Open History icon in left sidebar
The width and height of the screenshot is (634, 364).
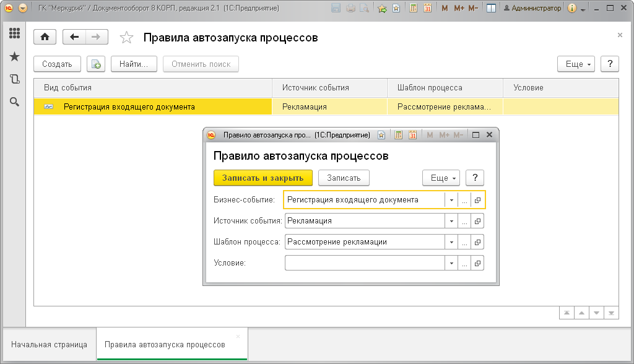tap(15, 79)
